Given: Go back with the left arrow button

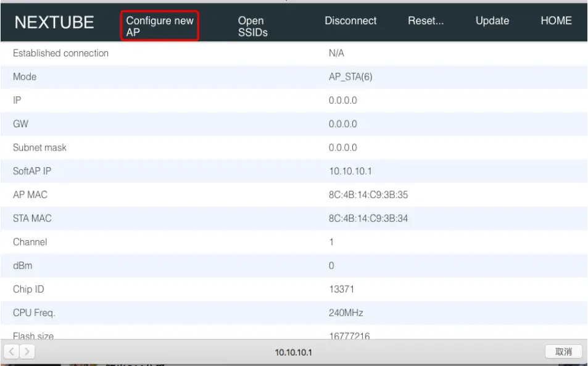Looking at the screenshot, I should click(11, 351).
